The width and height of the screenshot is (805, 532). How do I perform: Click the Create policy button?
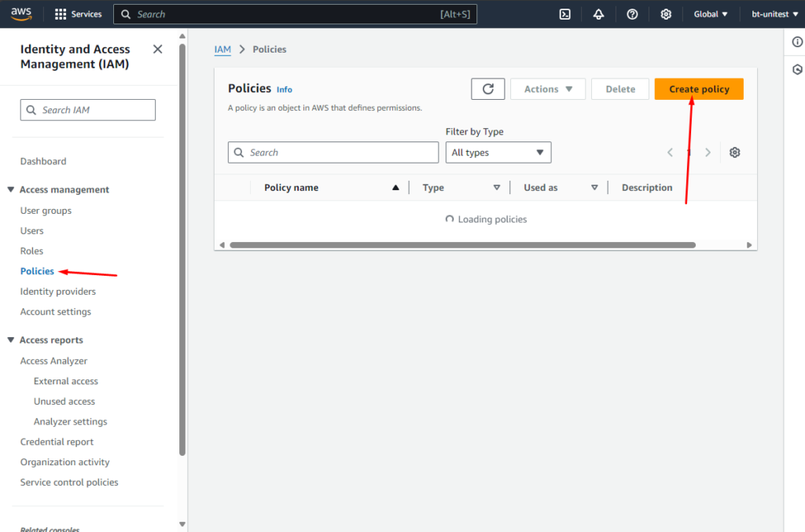(698, 89)
